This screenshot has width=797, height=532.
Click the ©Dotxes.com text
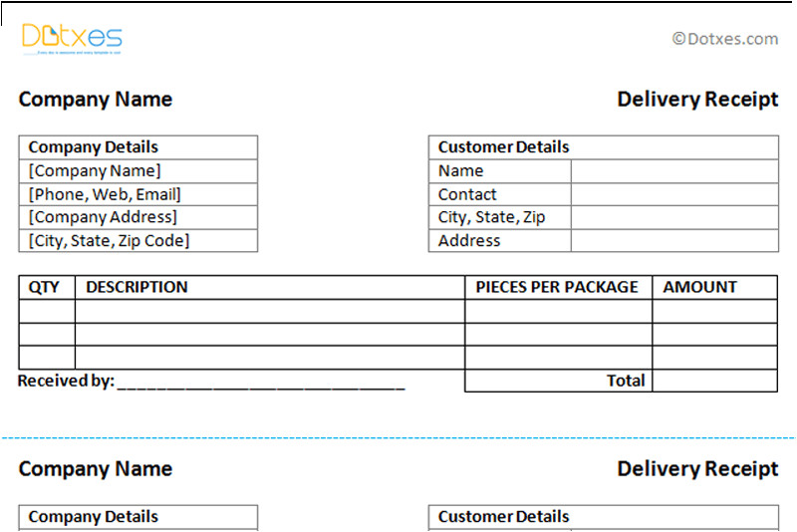point(725,39)
